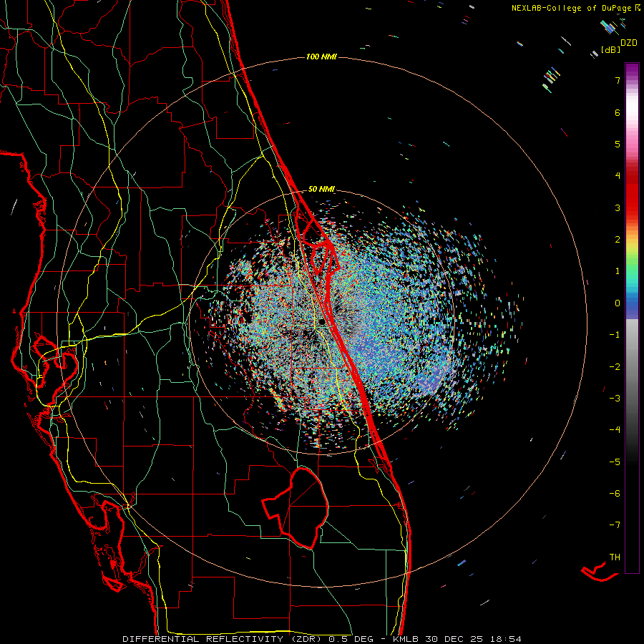Click the ZDR color scale bar
Screen dimensions: 644x644
(x=632, y=318)
